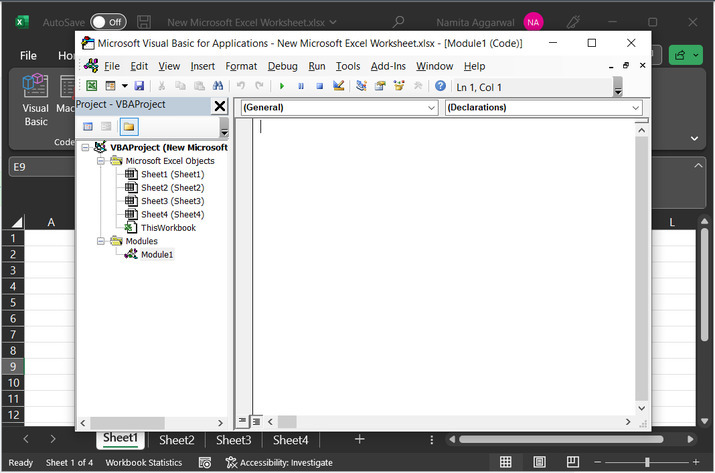
Task: Open the VBA Insert menu
Action: click(202, 66)
